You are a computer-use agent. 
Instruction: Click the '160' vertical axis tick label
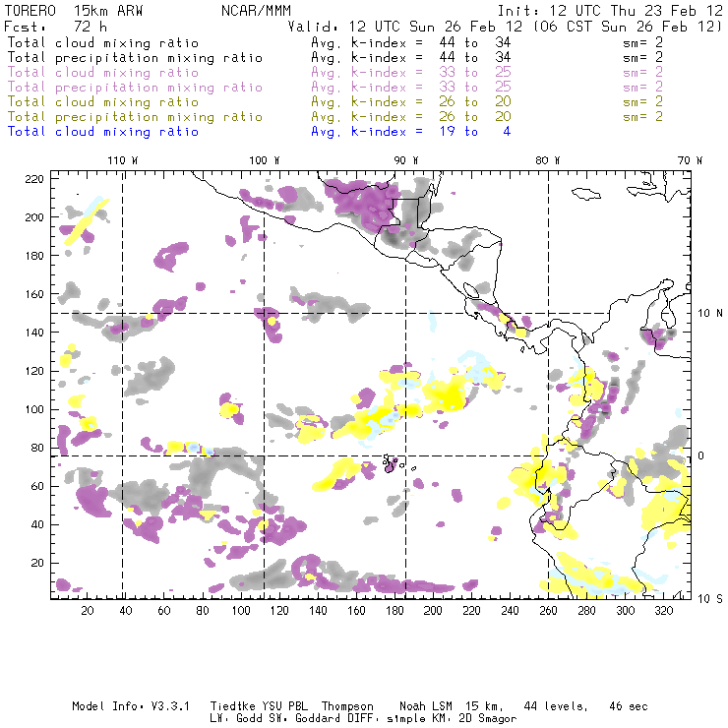click(x=34, y=294)
